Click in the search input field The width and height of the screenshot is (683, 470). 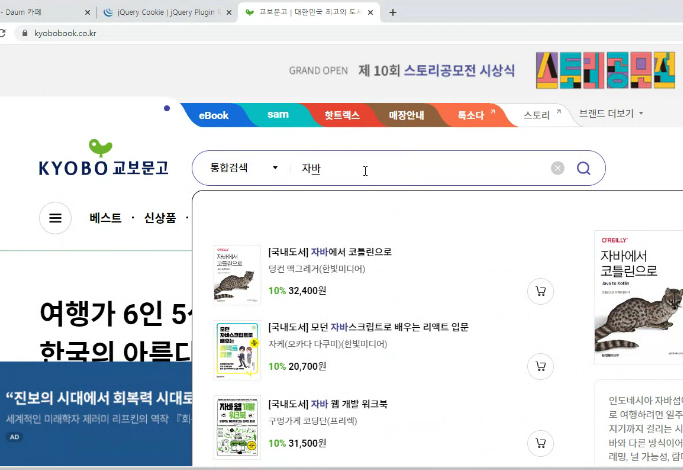pyautogui.click(x=418, y=168)
